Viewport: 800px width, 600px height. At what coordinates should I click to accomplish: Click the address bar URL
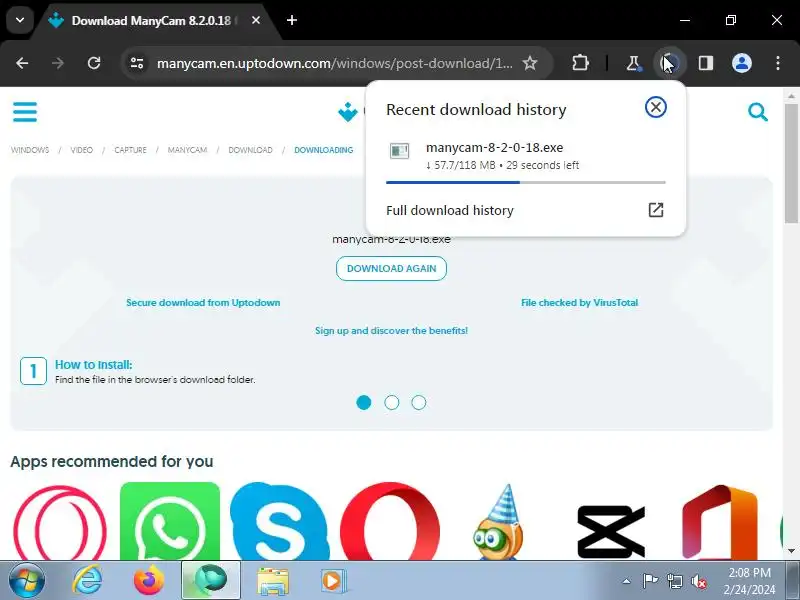[335, 63]
